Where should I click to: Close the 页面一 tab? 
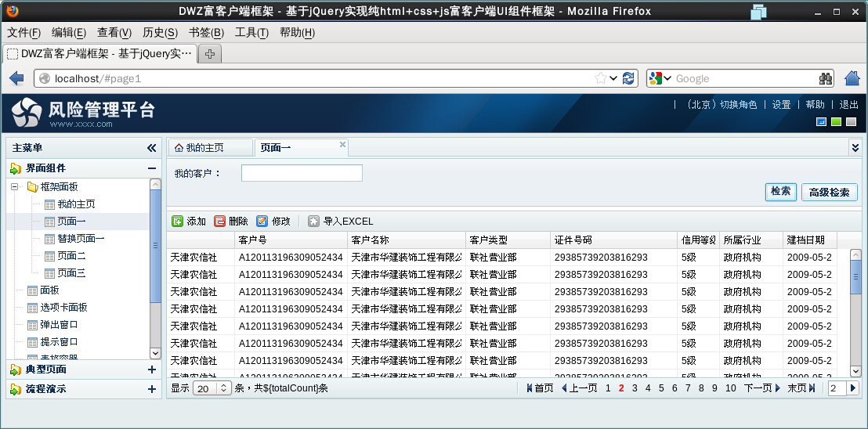coord(342,144)
